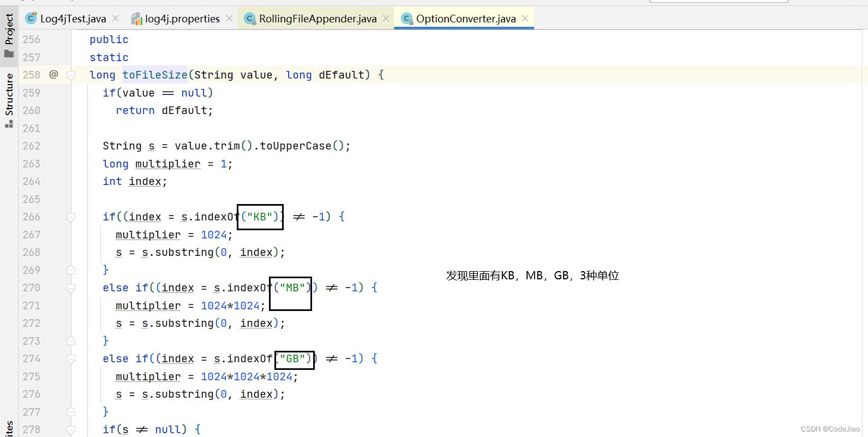Click the "KB" string literal

[x=260, y=217]
